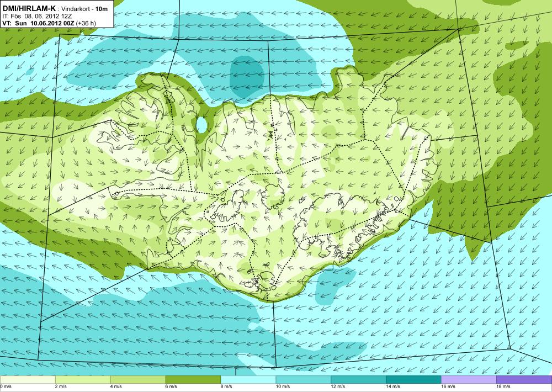This screenshot has width=552, height=392.
Task: Click the light purple 16–18 m/s legend swatch
Action: (x=469, y=380)
